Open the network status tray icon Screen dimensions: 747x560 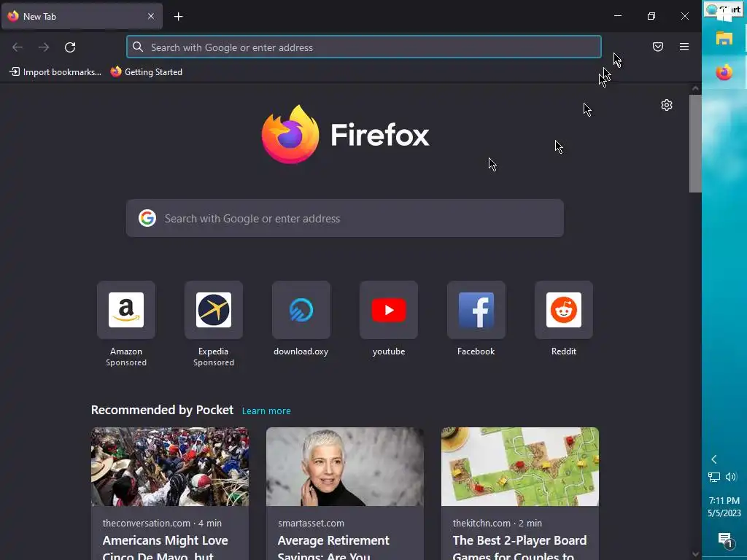713,477
